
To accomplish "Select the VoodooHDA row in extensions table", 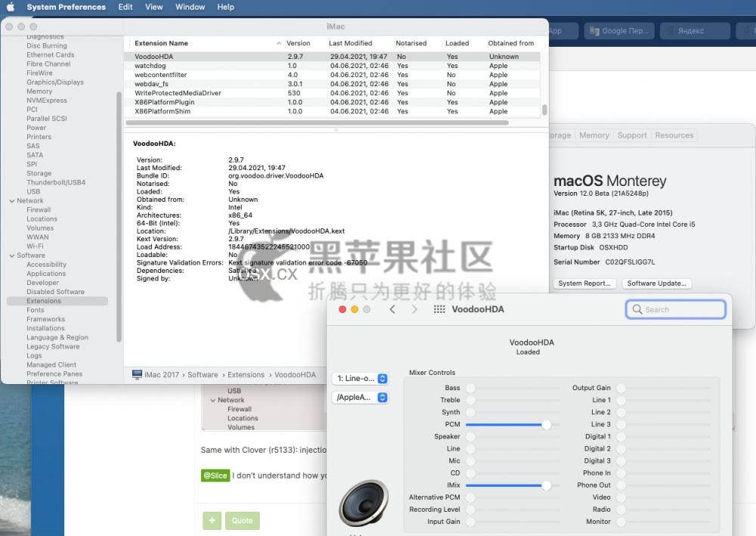I will [x=333, y=57].
